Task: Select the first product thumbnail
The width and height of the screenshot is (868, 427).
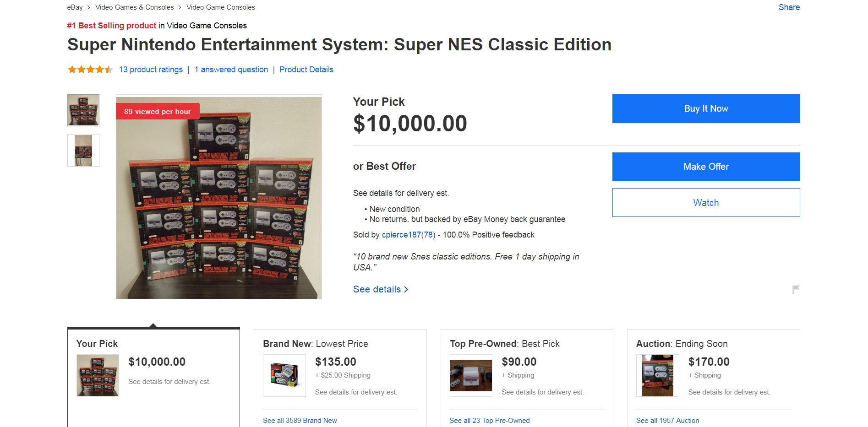Action: [83, 110]
